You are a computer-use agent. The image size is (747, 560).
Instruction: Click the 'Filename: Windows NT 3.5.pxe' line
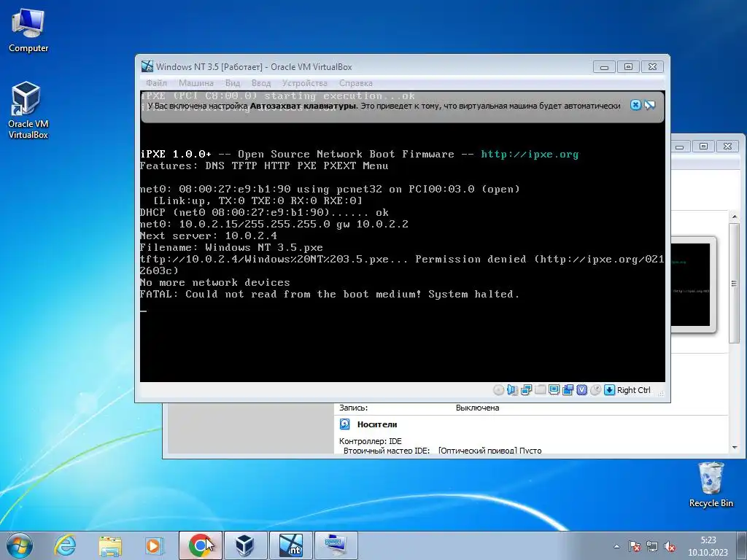point(231,248)
